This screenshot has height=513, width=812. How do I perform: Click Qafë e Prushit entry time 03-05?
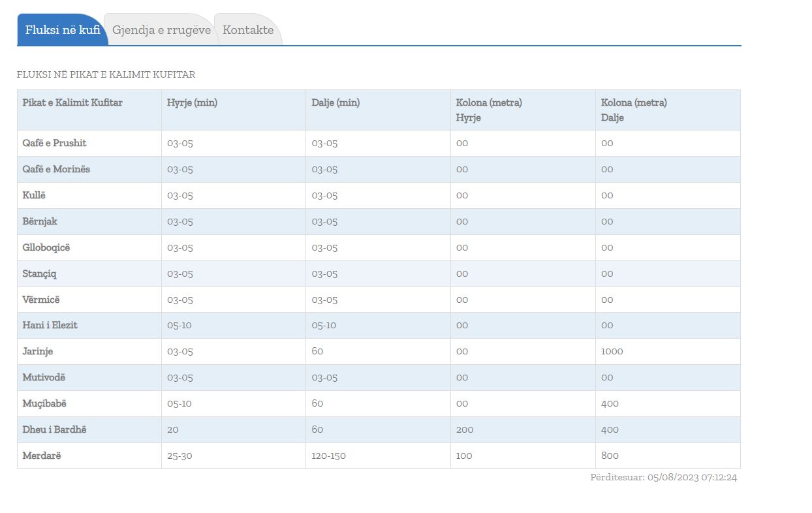(x=180, y=143)
